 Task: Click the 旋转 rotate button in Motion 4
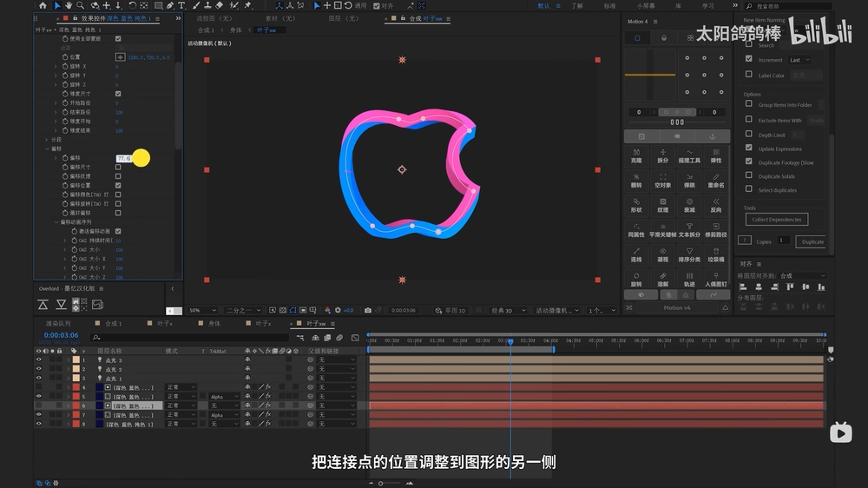pos(636,280)
